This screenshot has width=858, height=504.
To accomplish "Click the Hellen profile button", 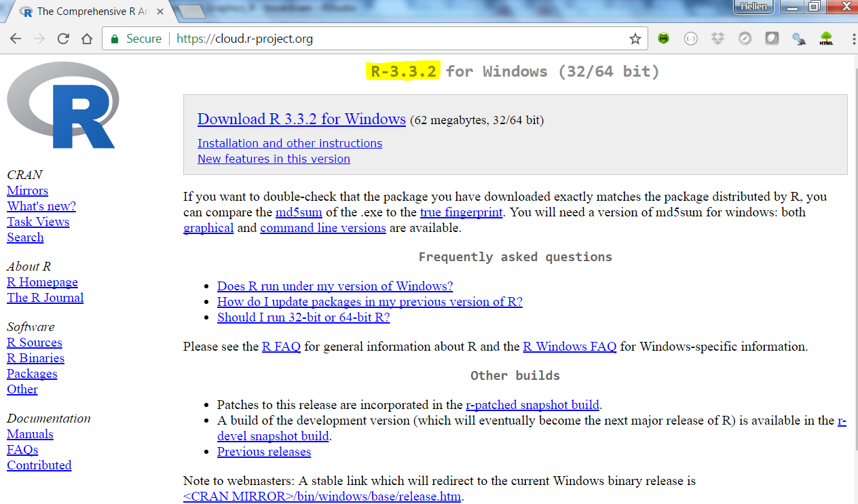I will click(x=754, y=6).
